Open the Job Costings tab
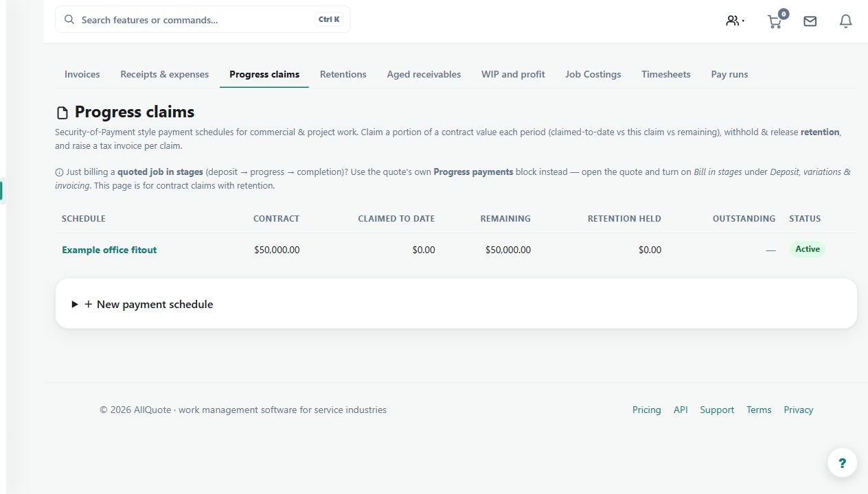Image resolution: width=868 pixels, height=494 pixels. click(593, 74)
